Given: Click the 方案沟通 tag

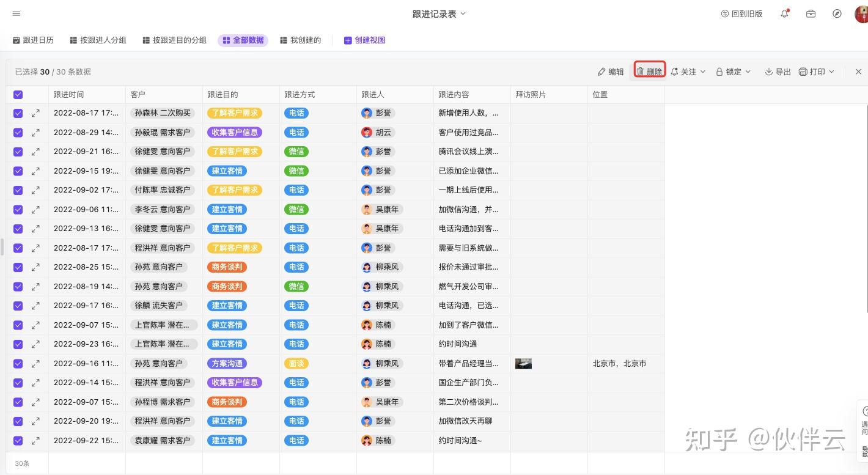Looking at the screenshot, I should (227, 363).
